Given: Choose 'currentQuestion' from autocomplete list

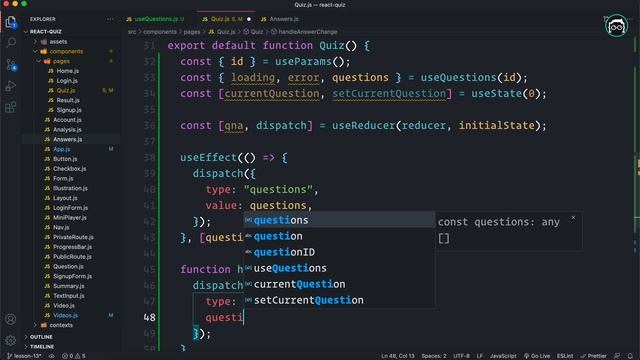Looking at the screenshot, I should click(339, 284).
